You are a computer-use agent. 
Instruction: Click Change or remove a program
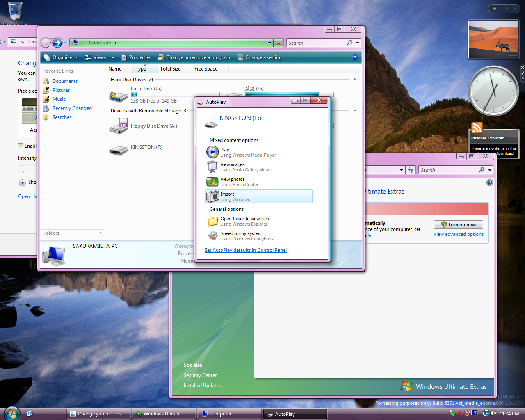pos(194,57)
